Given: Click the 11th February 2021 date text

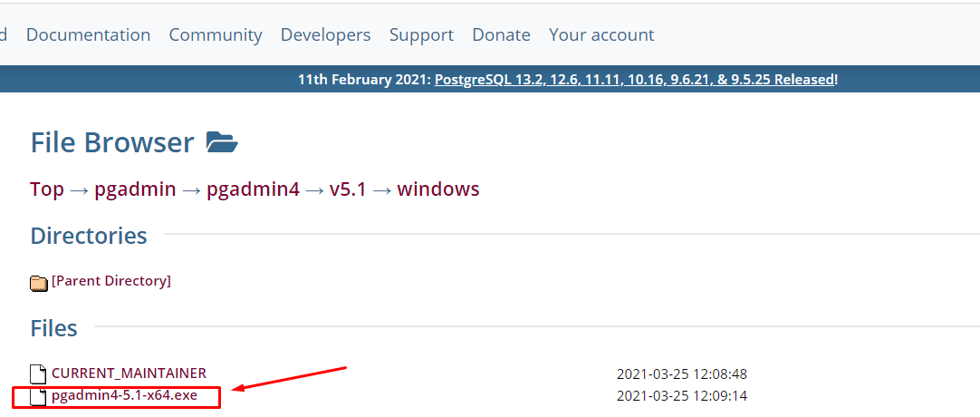Looking at the screenshot, I should point(364,80).
